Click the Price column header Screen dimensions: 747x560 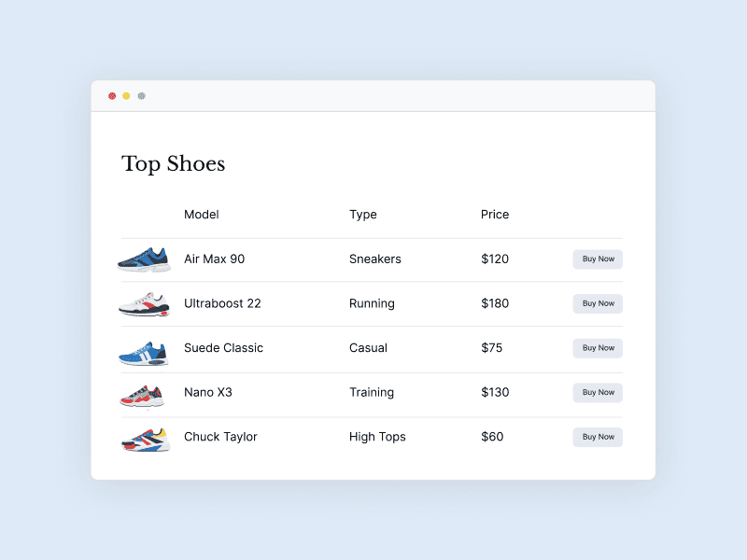click(495, 215)
